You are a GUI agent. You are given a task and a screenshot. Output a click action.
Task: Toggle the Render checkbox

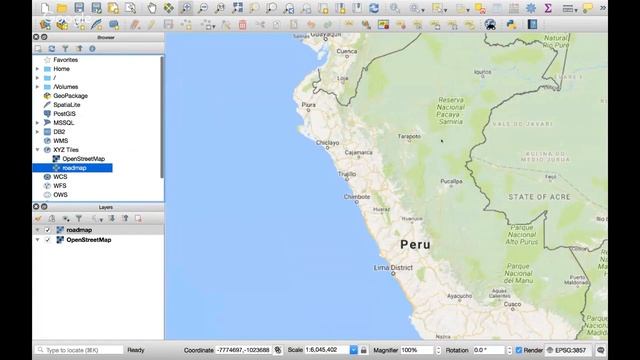(519, 350)
